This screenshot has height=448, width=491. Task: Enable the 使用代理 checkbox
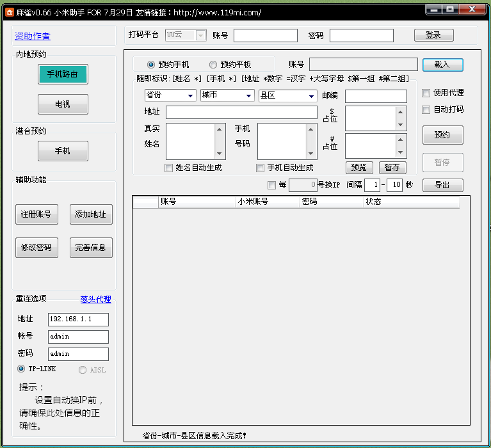[426, 93]
